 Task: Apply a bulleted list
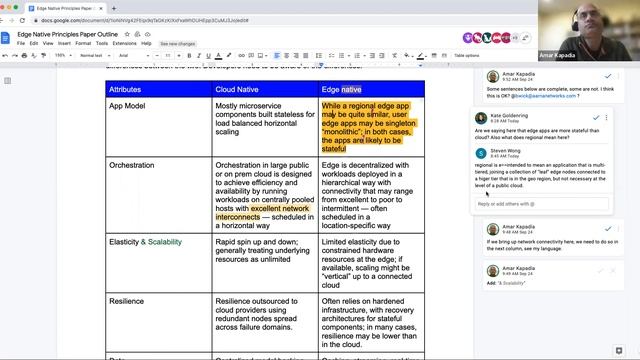click(x=341, y=56)
